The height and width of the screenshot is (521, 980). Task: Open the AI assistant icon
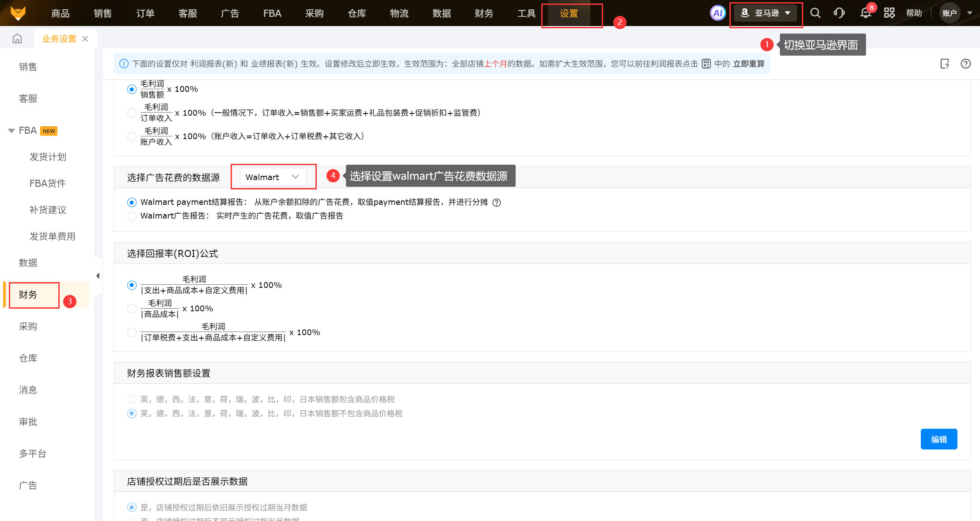pyautogui.click(x=718, y=13)
